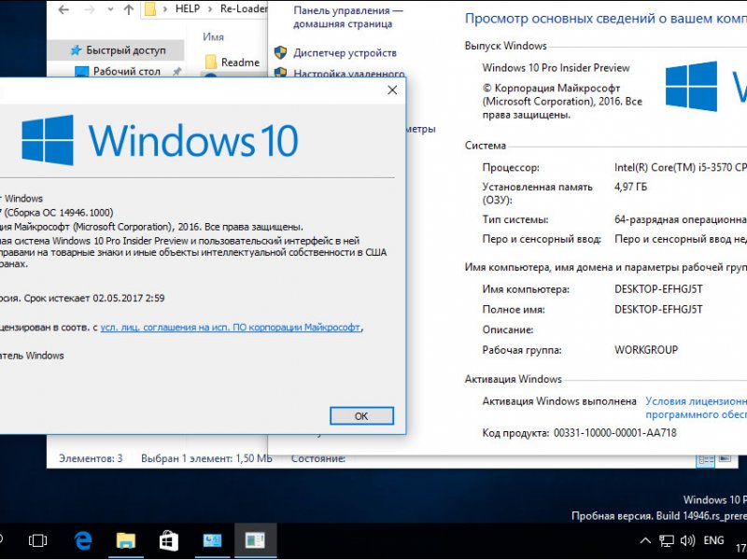Navigate to the HELP breadcrumb folder

(188, 9)
